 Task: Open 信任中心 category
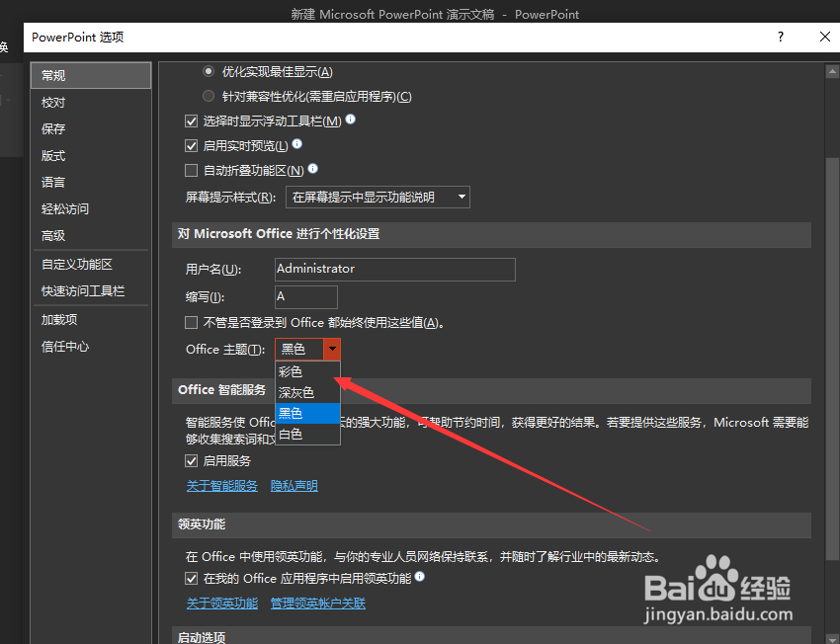click(x=91, y=347)
